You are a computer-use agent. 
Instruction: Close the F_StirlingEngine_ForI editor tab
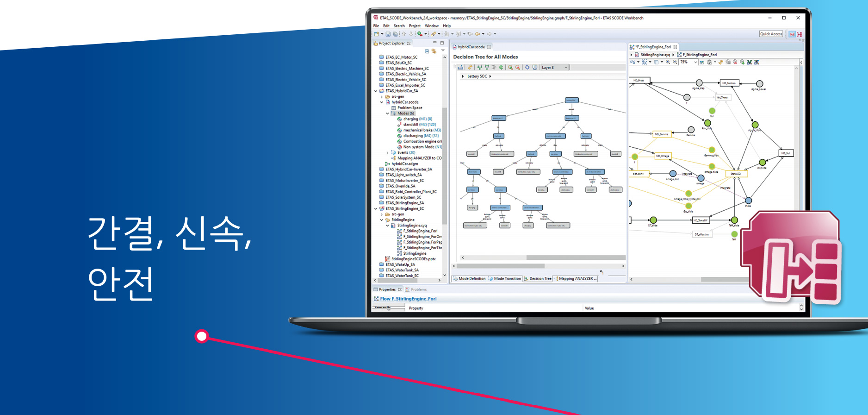[x=675, y=47]
